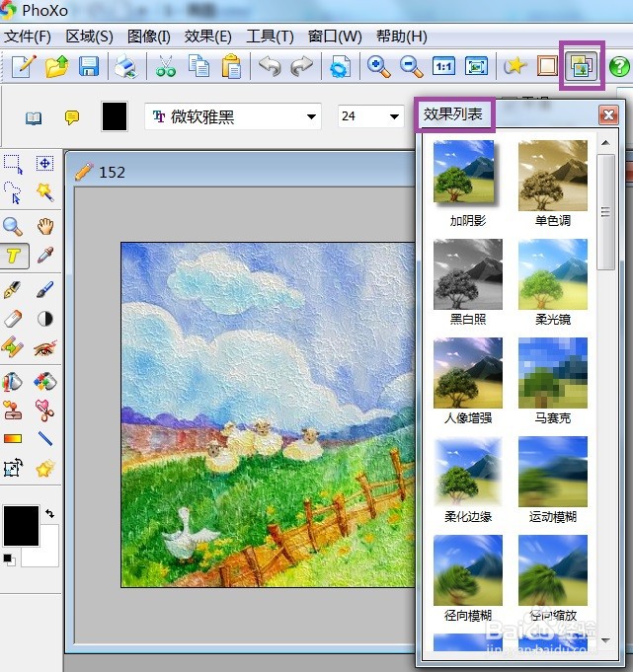This screenshot has width=633, height=672.
Task: Select the Lasso tool
Action: [x=13, y=192]
